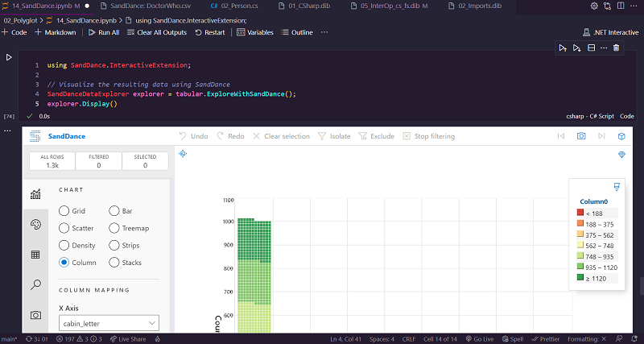Open the X Axis cabin_letter dropdown
Screen dimensions: 644x344
pos(109,323)
